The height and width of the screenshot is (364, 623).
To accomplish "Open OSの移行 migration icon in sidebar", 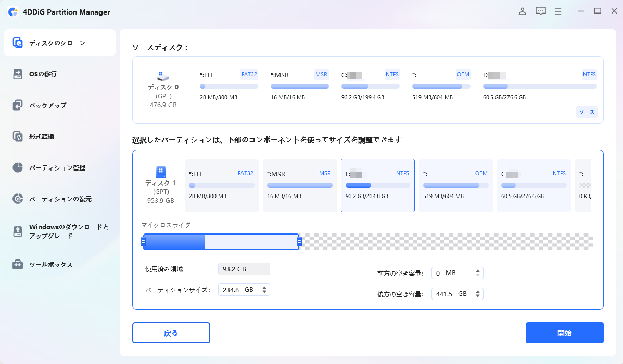I will (x=18, y=74).
